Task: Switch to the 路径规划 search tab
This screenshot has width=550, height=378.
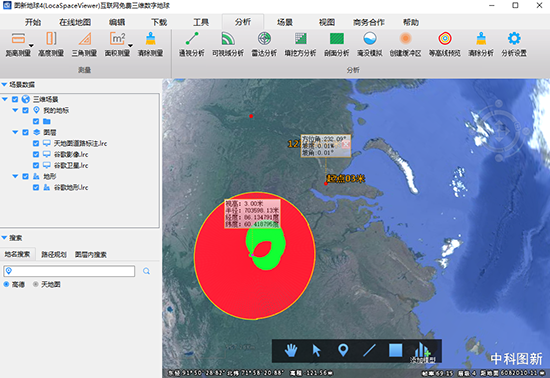Action: pos(54,254)
